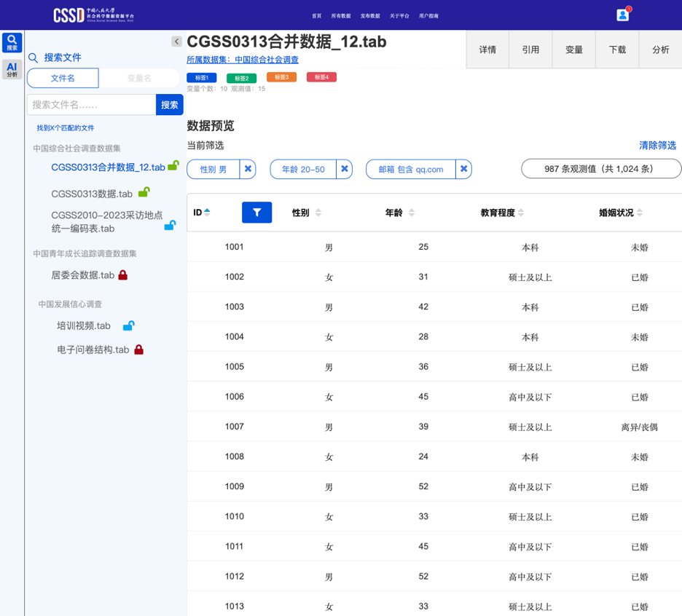
Task: Click red lock icon for 电子问卷结构.tab
Action: coord(138,350)
